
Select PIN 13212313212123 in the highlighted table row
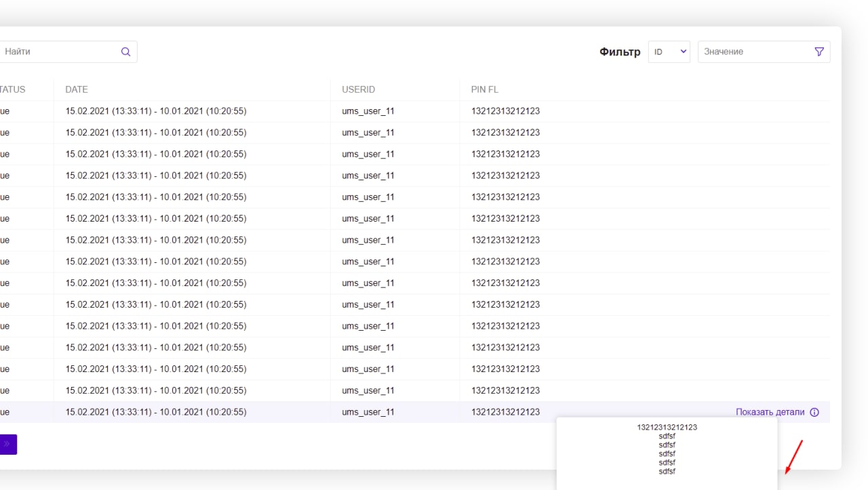click(506, 412)
